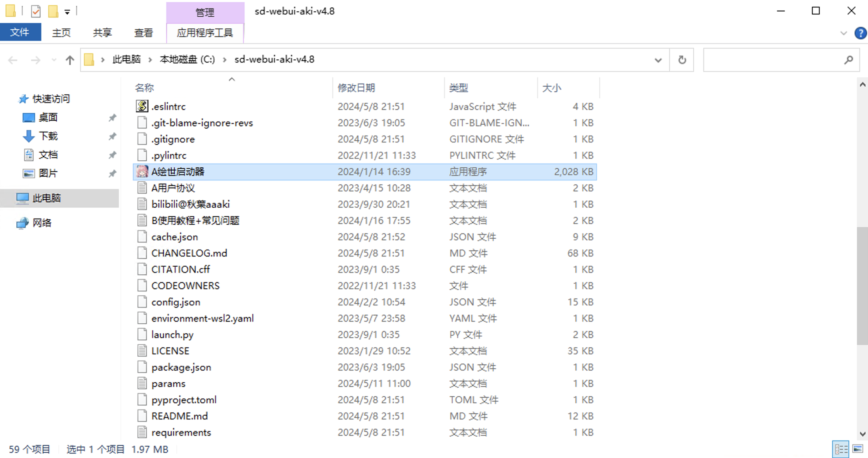This screenshot has width=868, height=458.
Task: Click the LICENSE document icon
Action: [x=142, y=350]
